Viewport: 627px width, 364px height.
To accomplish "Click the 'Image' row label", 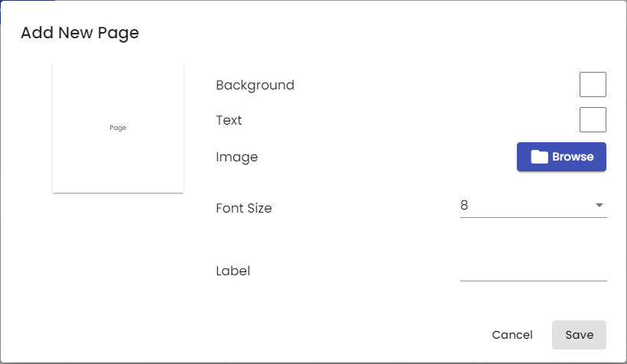I will (237, 158).
